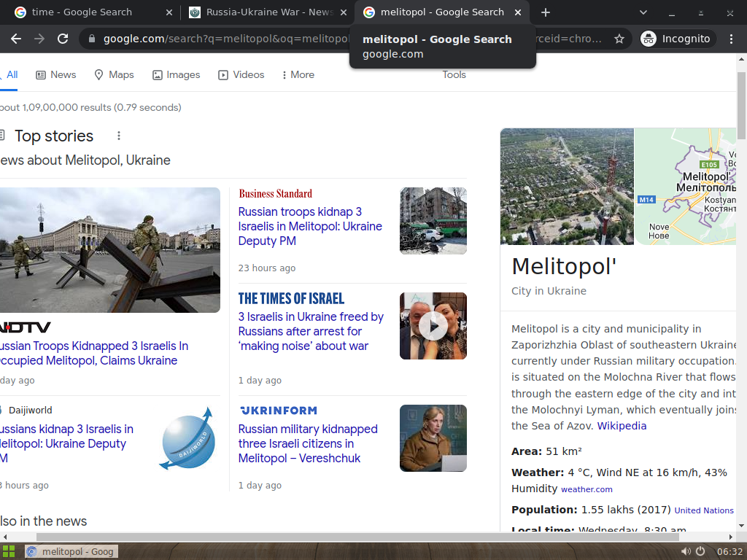Click the 'Top stories' heading
Viewport: 747px width, 560px height.
coord(54,136)
